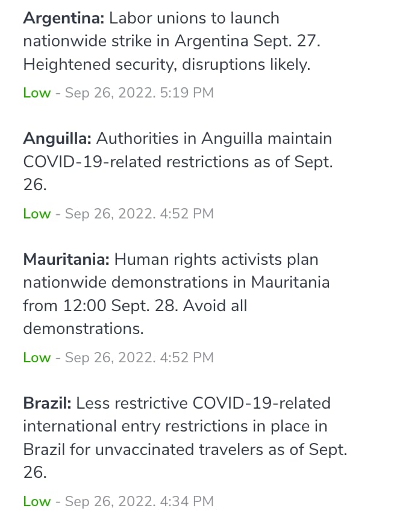The height and width of the screenshot is (532, 394).
Task: Open the Brazil entry restrictions alert
Action: (185, 438)
